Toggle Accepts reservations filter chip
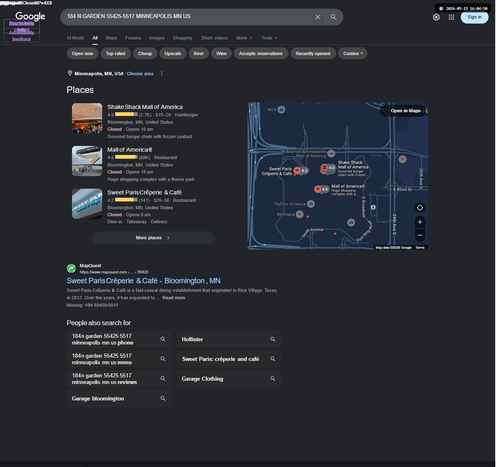Screen dimensions: 500x467 click(x=261, y=53)
